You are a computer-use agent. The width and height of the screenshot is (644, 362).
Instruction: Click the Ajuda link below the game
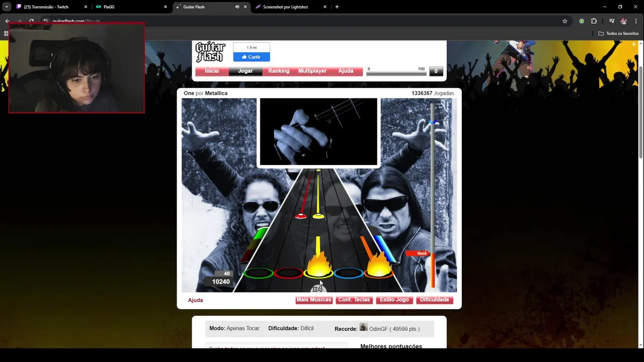[195, 300]
